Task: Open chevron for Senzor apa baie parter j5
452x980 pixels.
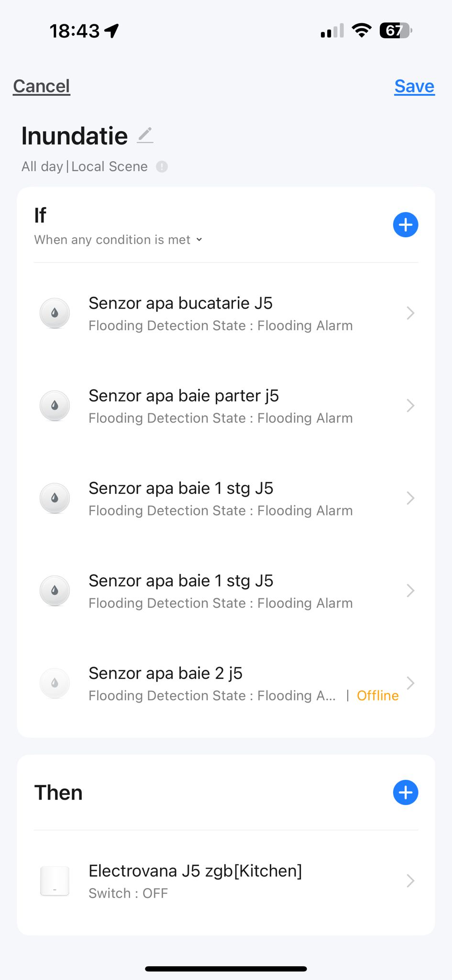Action: [410, 406]
